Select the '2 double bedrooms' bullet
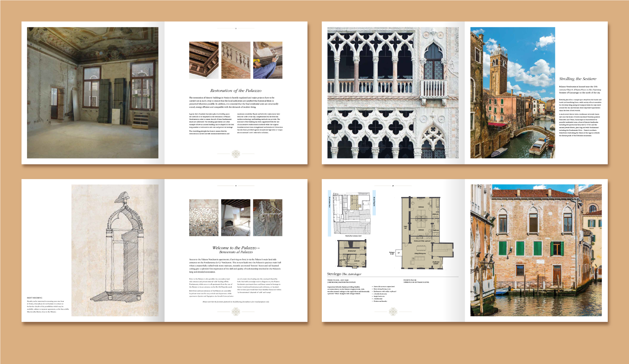This screenshot has width=629, height=364. click(380, 294)
